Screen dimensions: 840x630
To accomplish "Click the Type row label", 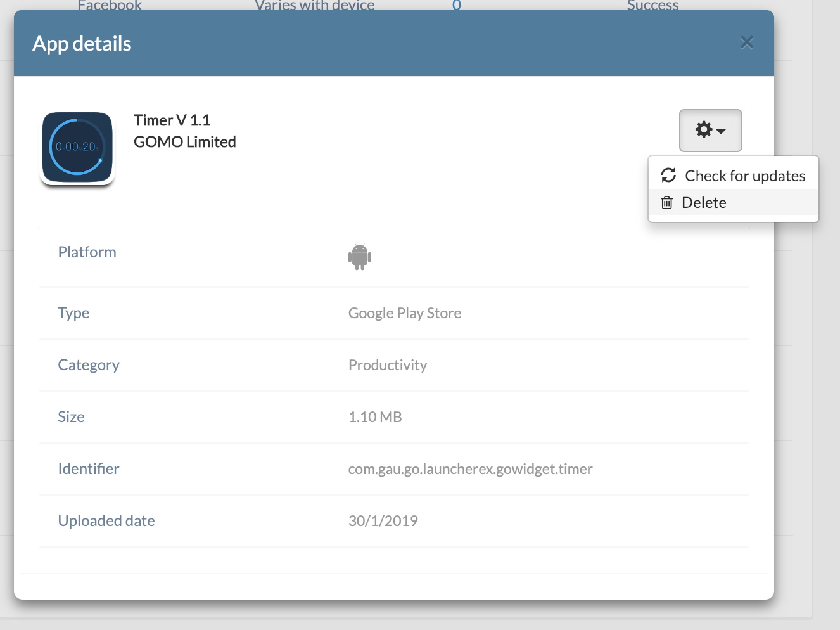I will (x=73, y=313).
